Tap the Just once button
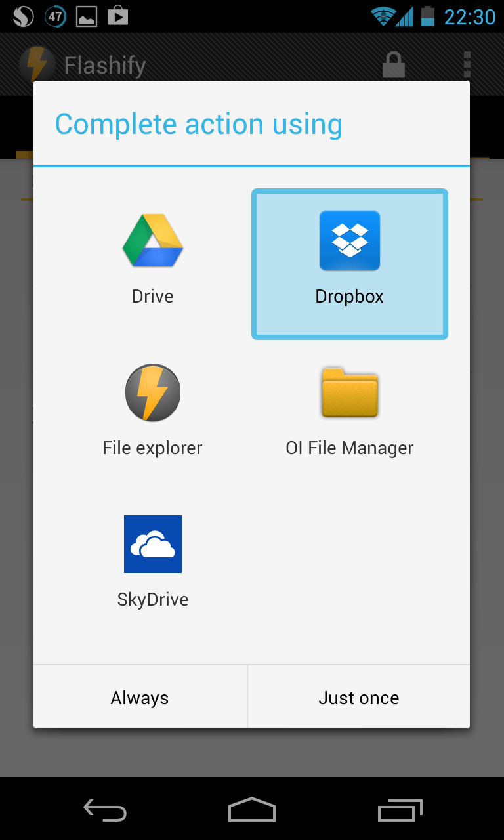This screenshot has height=840, width=504. [359, 697]
